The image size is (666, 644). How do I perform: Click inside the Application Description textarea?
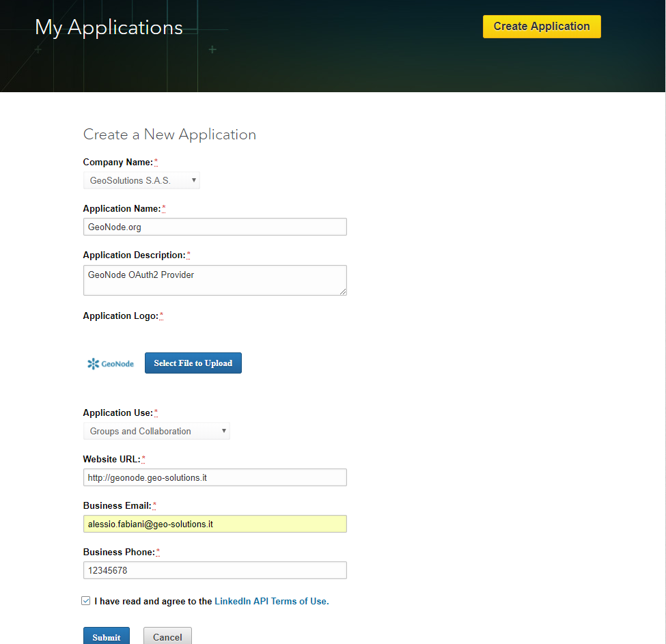(215, 280)
